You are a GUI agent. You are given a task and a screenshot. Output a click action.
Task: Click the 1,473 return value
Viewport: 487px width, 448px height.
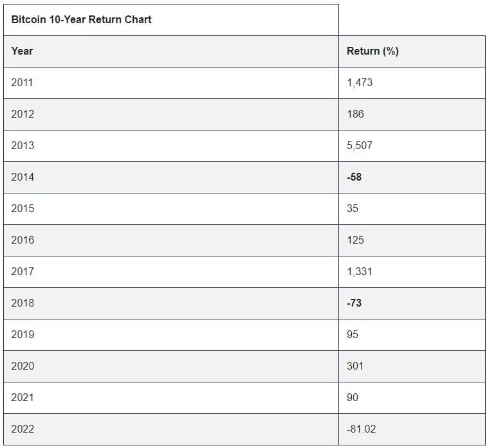360,82
